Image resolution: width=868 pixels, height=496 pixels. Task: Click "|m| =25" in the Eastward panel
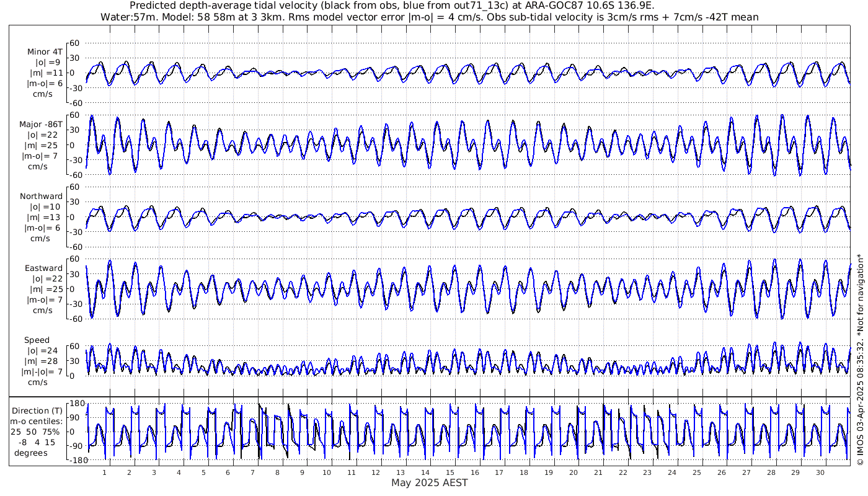click(45, 289)
